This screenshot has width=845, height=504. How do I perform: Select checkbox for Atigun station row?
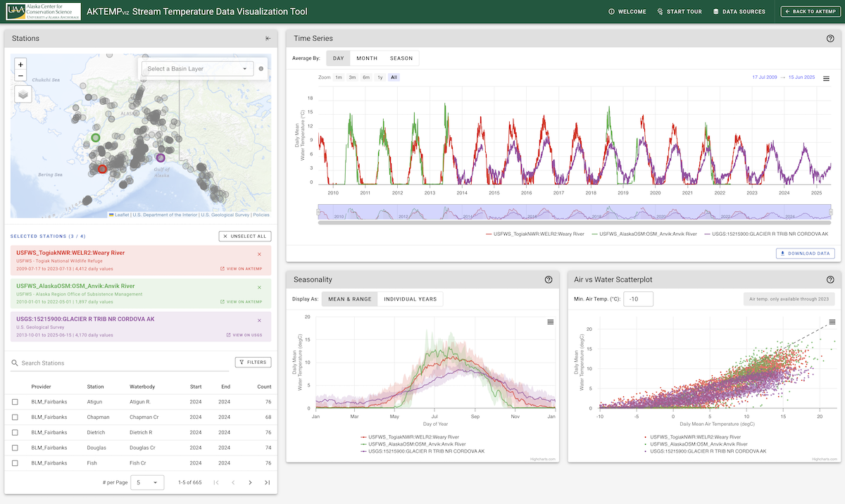pos(15,402)
